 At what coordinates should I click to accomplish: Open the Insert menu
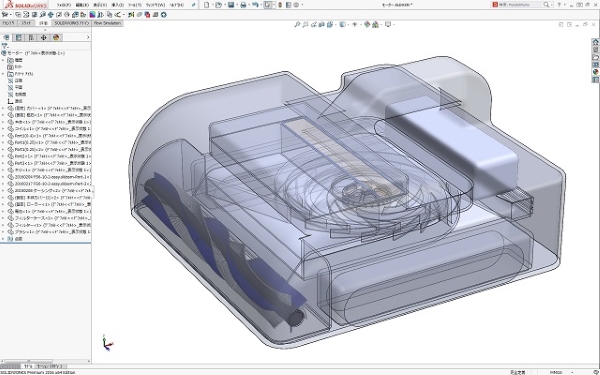pos(117,5)
